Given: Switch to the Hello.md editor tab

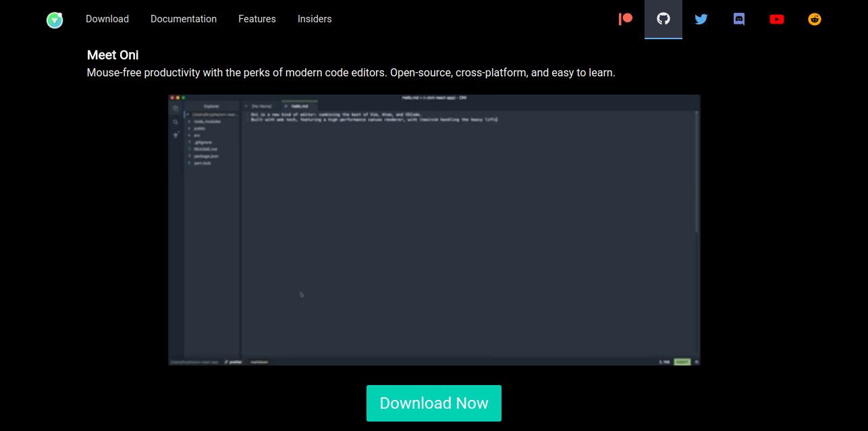Looking at the screenshot, I should coord(300,106).
